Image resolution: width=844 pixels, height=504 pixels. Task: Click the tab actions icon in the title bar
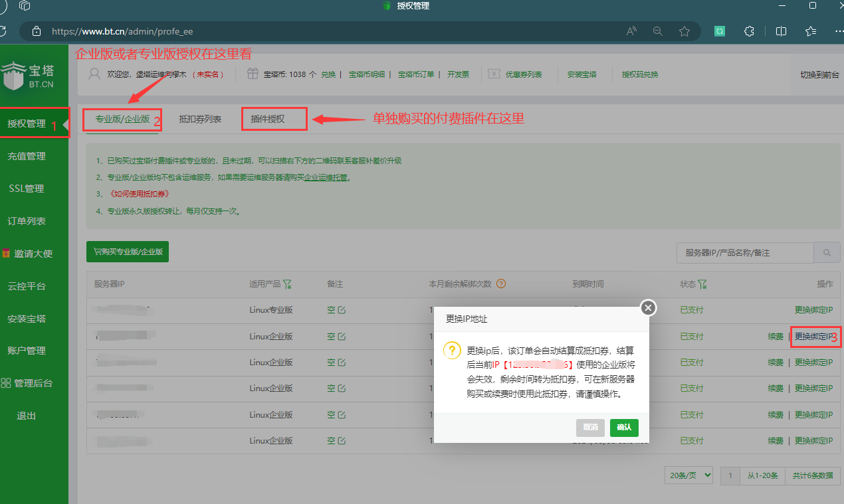25,5
